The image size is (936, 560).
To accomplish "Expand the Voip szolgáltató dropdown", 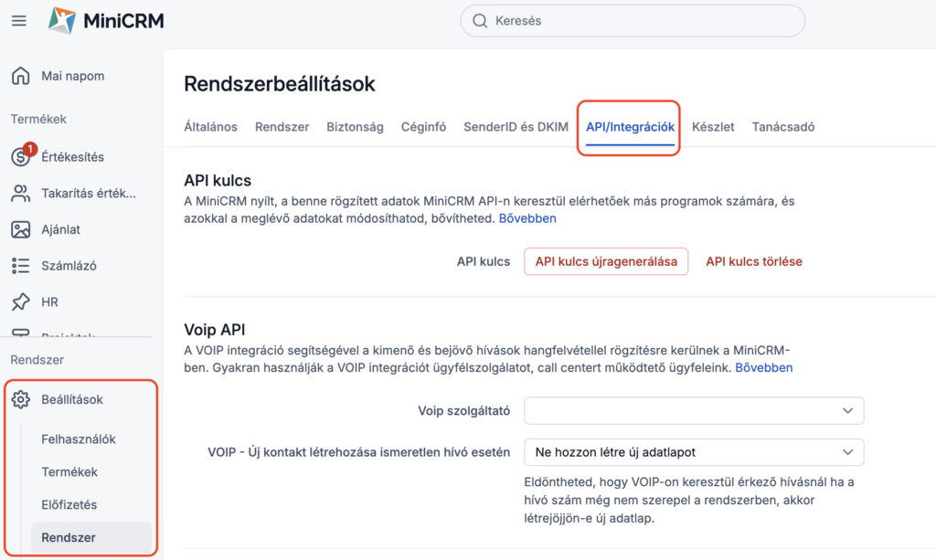I will tap(693, 411).
